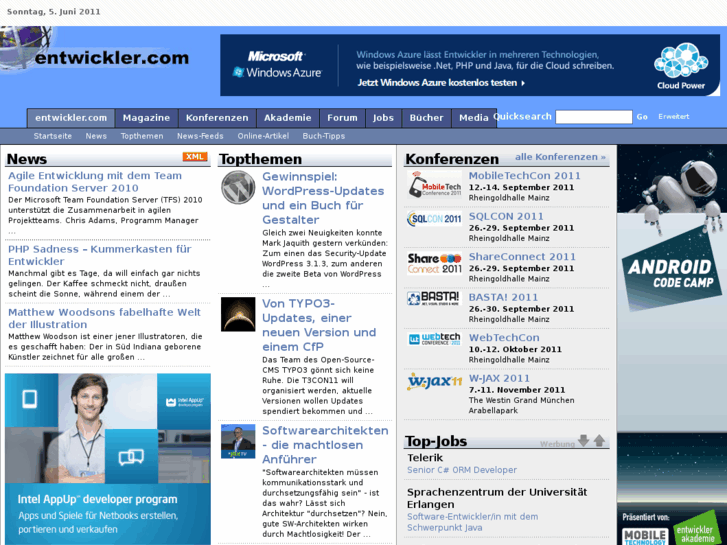Click the SQLCON 2011 logo
727x545 pixels.
[x=434, y=218]
